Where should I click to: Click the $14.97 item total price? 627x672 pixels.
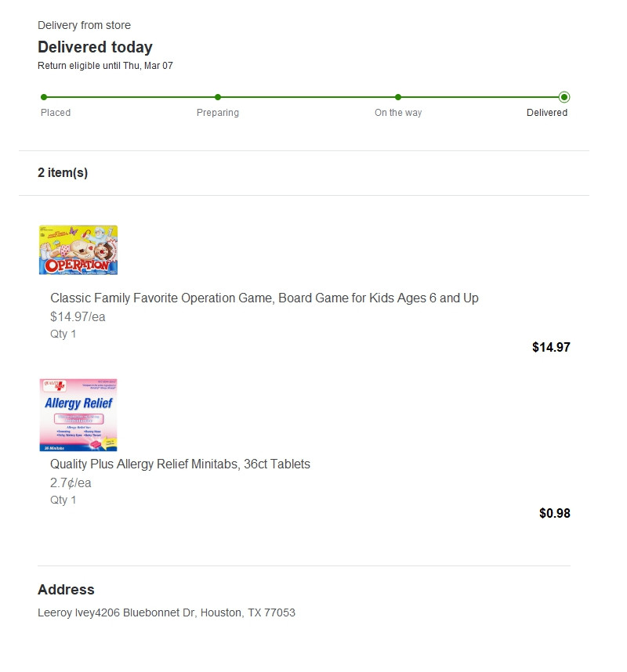coord(551,347)
